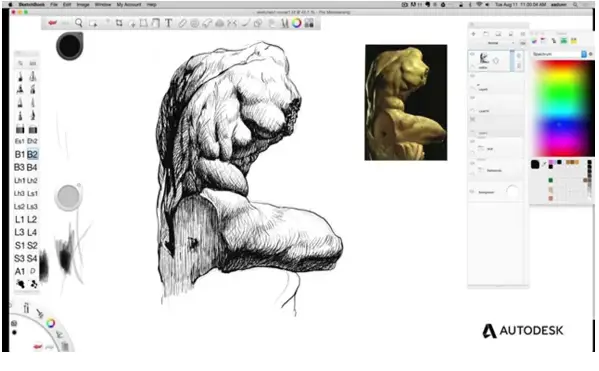Select the Ellipse guide tool

(x=194, y=23)
